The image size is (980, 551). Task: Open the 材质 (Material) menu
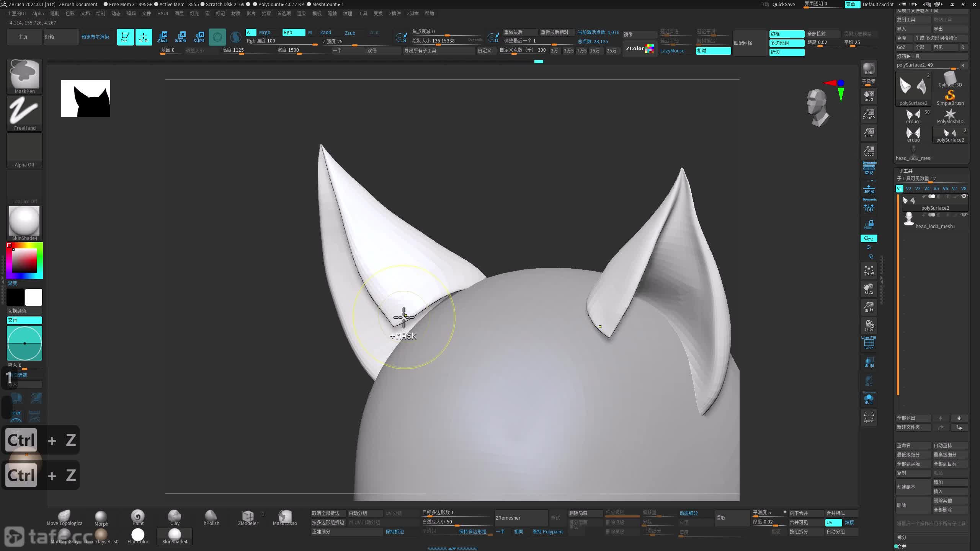236,13
